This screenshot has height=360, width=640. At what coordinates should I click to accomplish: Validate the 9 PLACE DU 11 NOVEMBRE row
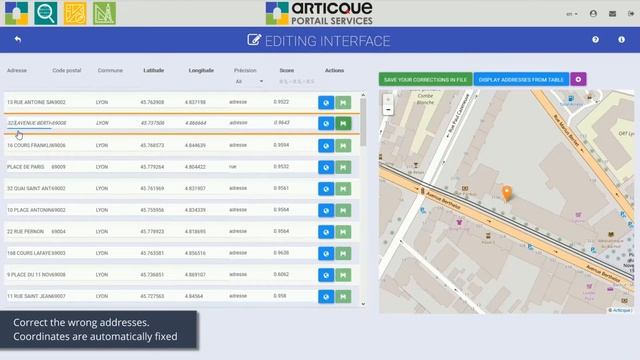(343, 275)
